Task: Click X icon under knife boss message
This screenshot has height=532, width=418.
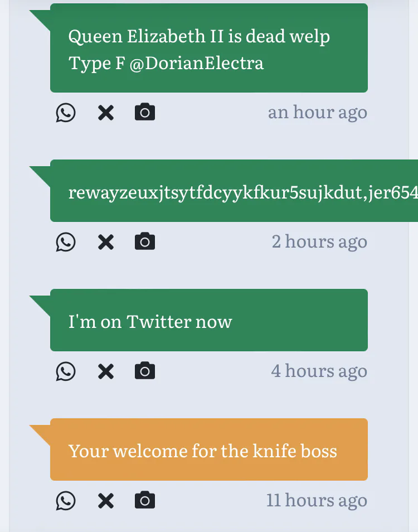Action: [x=106, y=501]
